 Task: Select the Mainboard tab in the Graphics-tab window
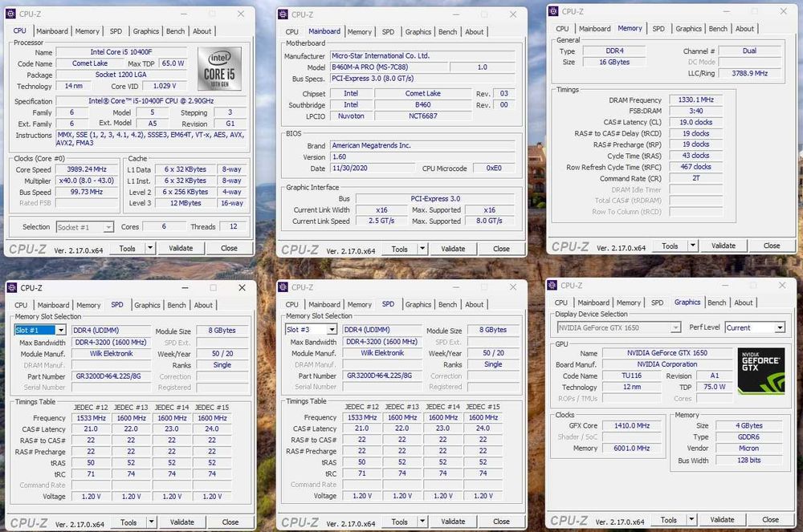[593, 303]
